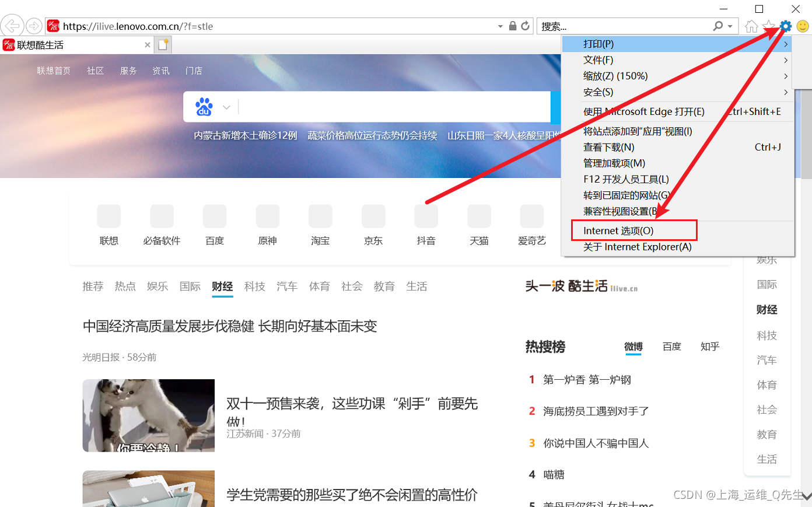
Task: Close the 联想酷生活 tab
Action: tap(148, 45)
